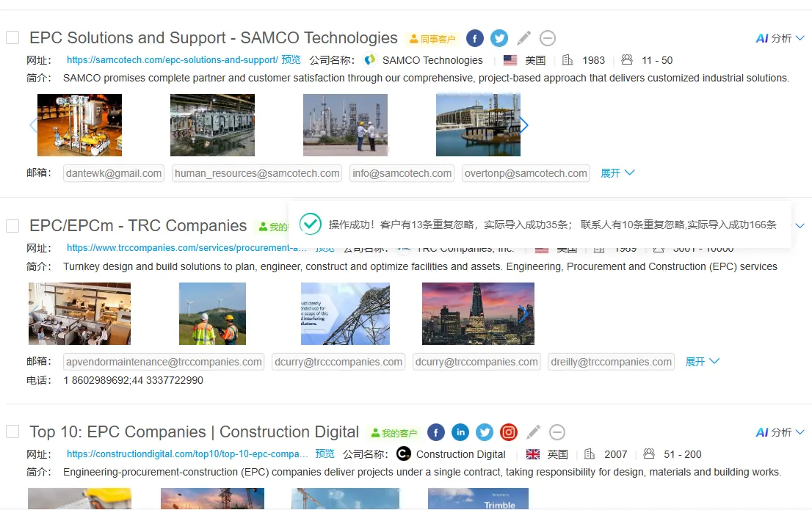Select the SAMCO Technologies result checkbox
Image resolution: width=812 pixels, height=510 pixels.
(x=12, y=38)
